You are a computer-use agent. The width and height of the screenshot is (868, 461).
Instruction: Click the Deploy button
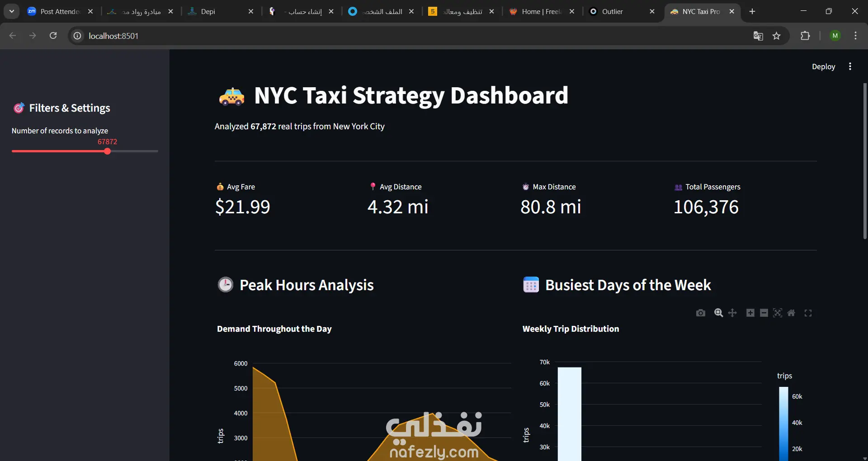tap(823, 66)
